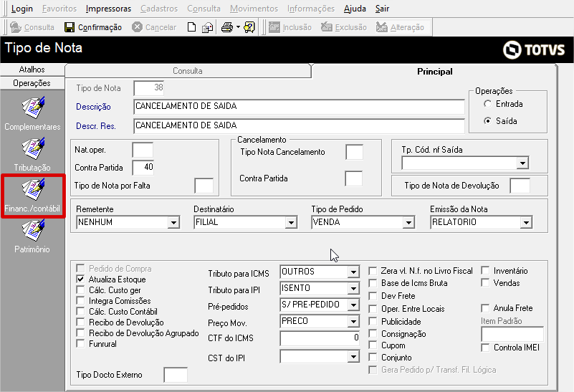
Task: Open the Preço Mov. dropdown
Action: 353,321
